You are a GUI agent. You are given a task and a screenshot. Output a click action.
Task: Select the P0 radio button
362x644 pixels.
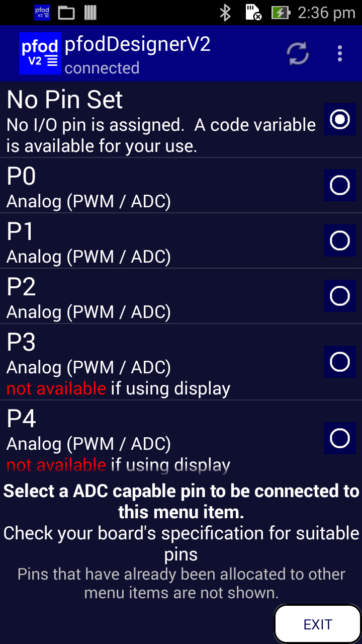(x=340, y=185)
